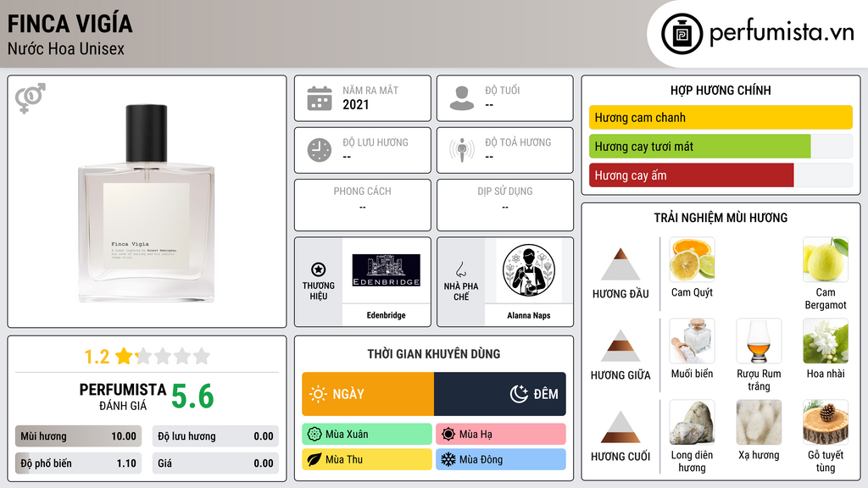Select the Mùa Xuân season tile
Screen dimensions: 868x488
click(367, 435)
